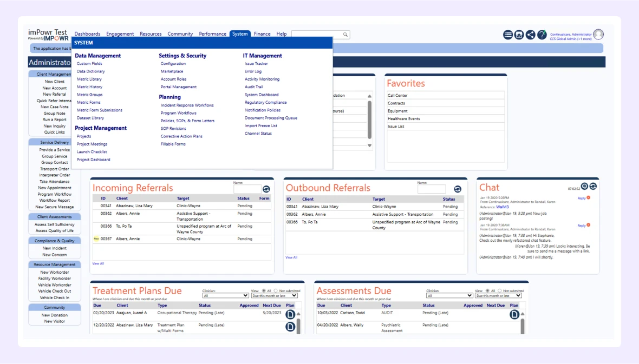Viewport: 639px width, 364px height.
Task: Open the help question mark icon
Action: pyautogui.click(x=542, y=35)
